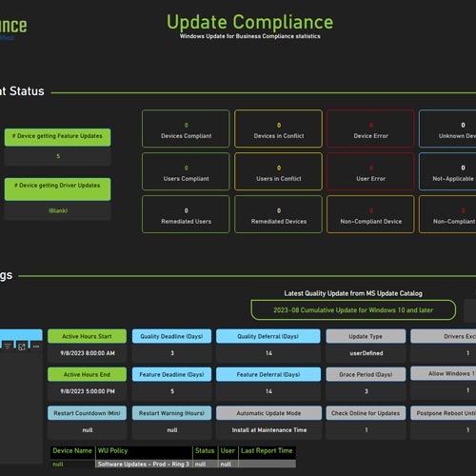Click the Non-Compliant Device card
The image size is (476, 476).
[x=370, y=214]
